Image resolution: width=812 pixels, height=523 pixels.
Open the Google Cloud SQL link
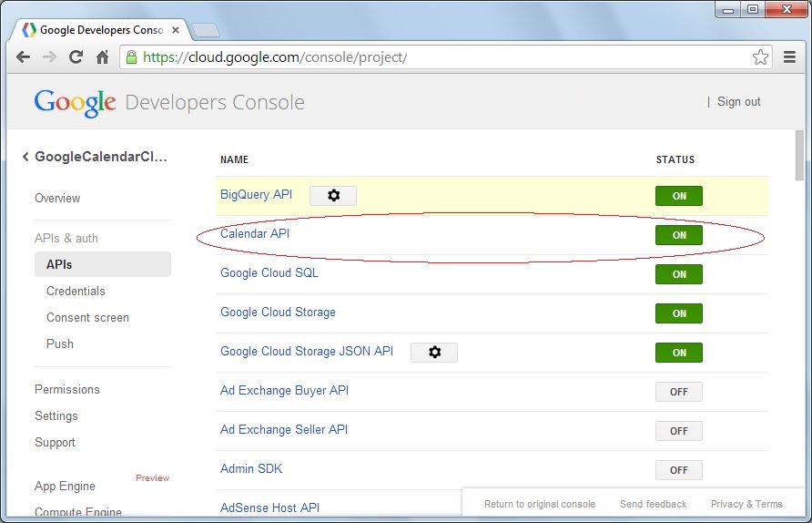269,272
